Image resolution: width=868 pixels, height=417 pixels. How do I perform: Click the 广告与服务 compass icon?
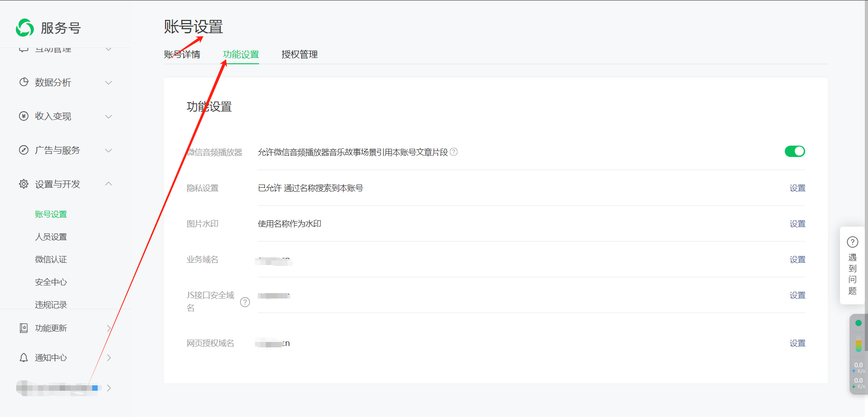(x=24, y=150)
